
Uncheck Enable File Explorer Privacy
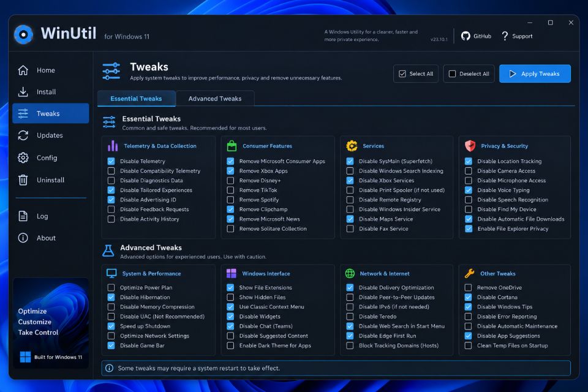(x=469, y=228)
